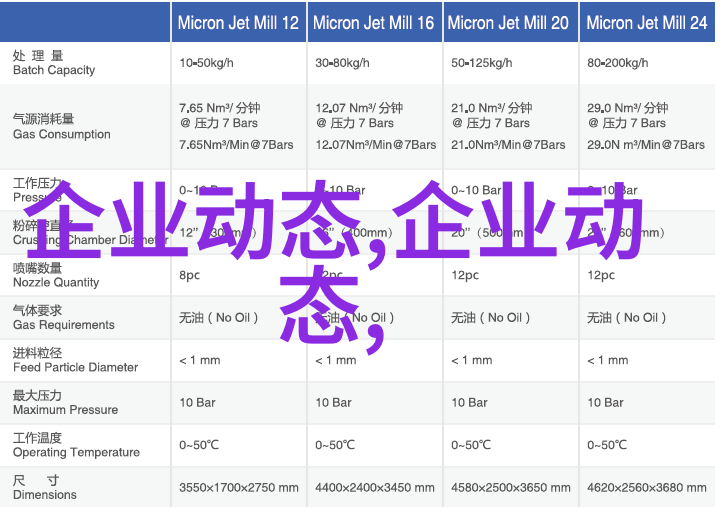The width and height of the screenshot is (722, 507).
Task: Click the '21.0 Nm³/ 分钟' text
Action: (491, 108)
